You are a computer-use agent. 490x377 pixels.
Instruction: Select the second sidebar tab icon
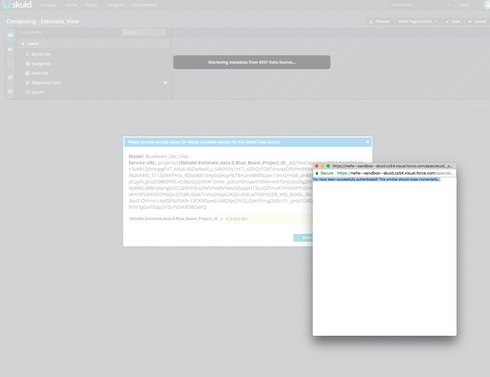pyautogui.click(x=10, y=49)
